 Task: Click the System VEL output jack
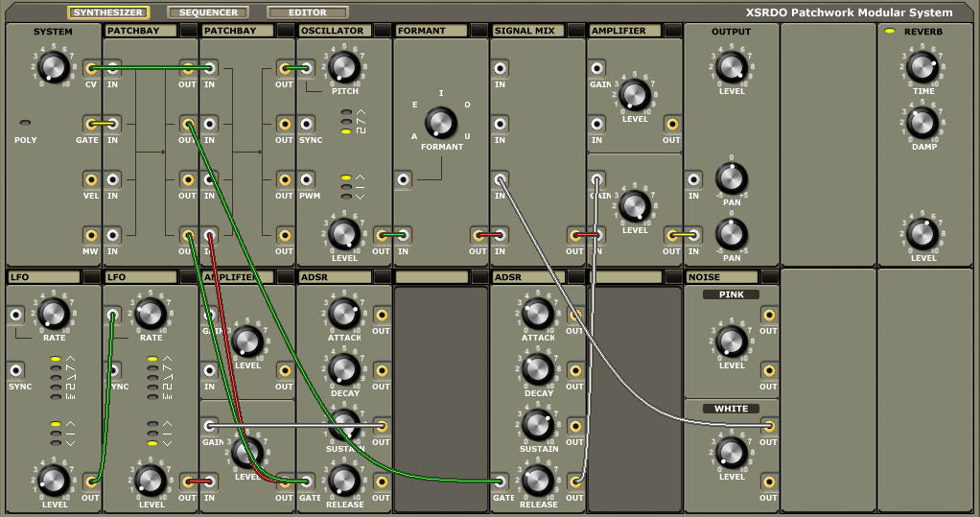click(91, 180)
